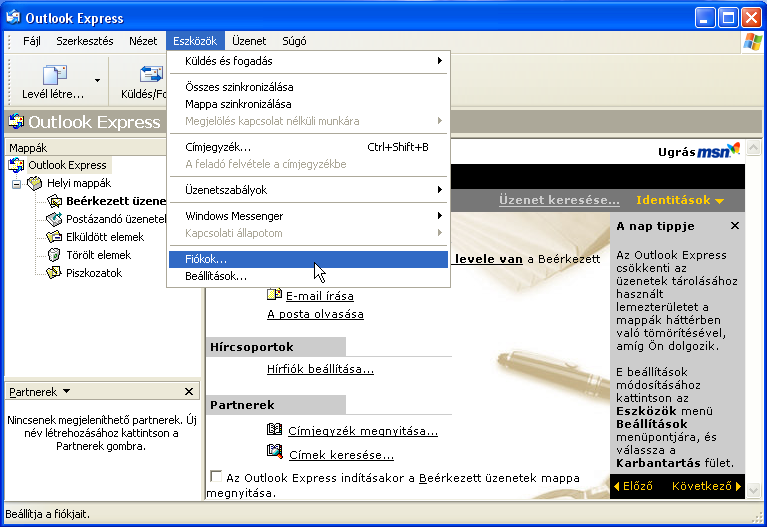Click the Levél létre... compose mail icon
The image size is (767, 527).
tap(55, 75)
